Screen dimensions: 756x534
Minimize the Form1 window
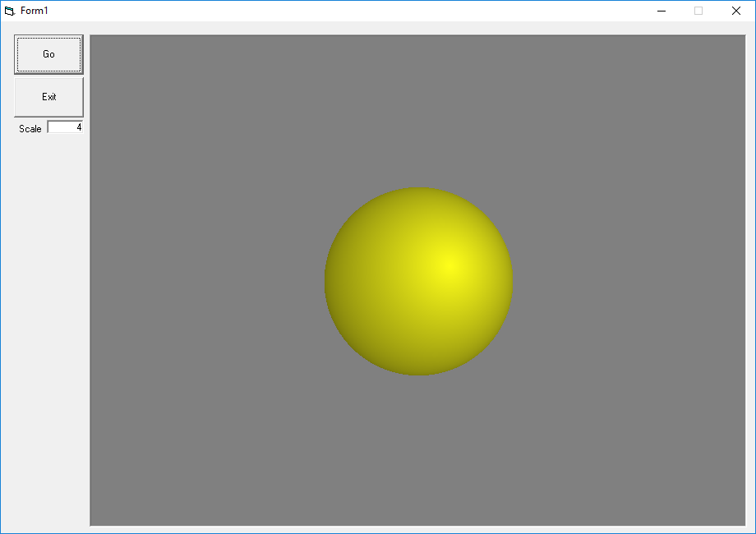coord(661,11)
